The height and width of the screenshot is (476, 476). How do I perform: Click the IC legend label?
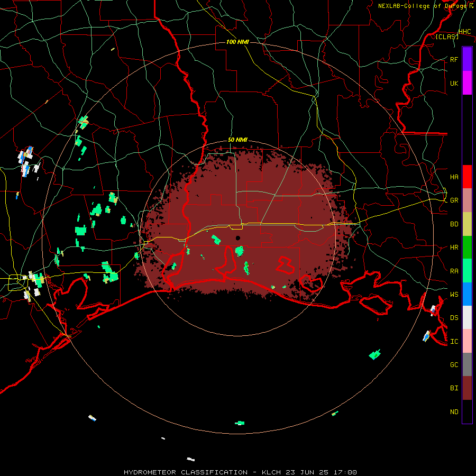point(454,342)
